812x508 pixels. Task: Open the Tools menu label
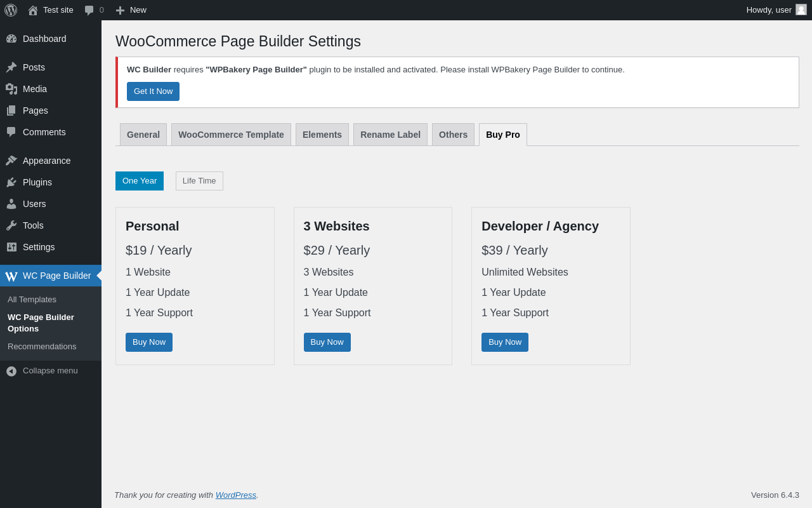coord(33,225)
